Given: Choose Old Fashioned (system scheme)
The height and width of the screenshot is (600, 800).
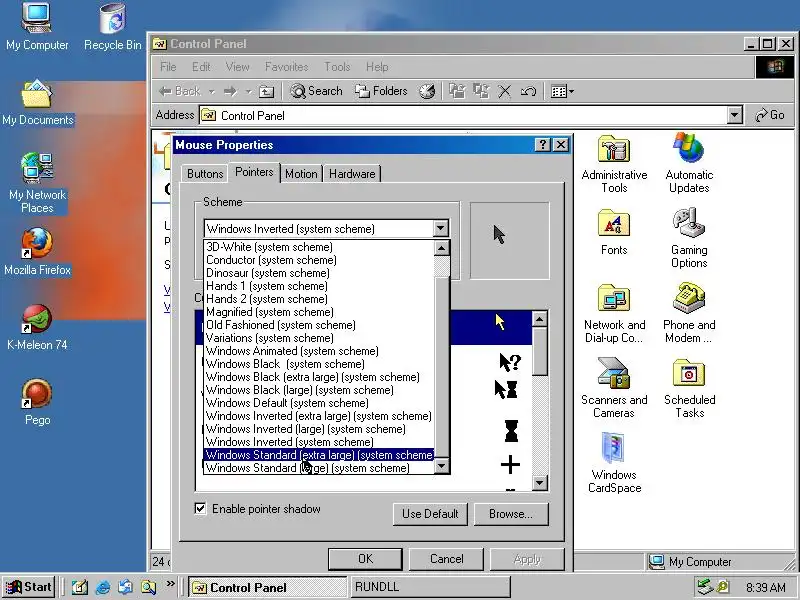Looking at the screenshot, I should pos(319,325).
